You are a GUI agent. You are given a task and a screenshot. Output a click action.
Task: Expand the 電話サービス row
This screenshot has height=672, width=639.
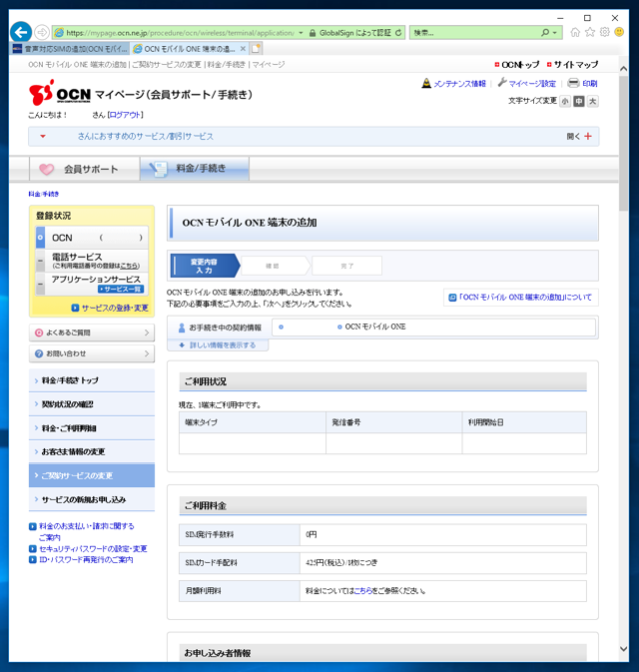click(x=92, y=261)
